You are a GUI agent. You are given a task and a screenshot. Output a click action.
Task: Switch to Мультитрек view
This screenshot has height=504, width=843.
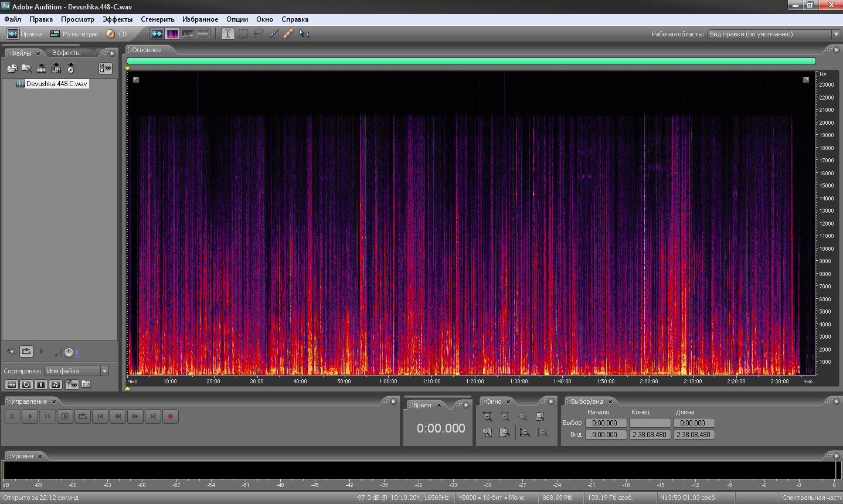pos(74,34)
